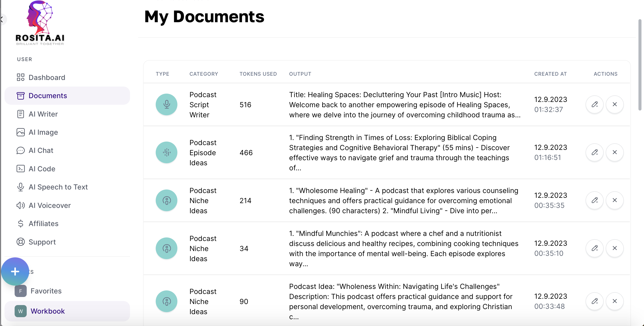
Task: Go to AI Writer
Action: [43, 114]
